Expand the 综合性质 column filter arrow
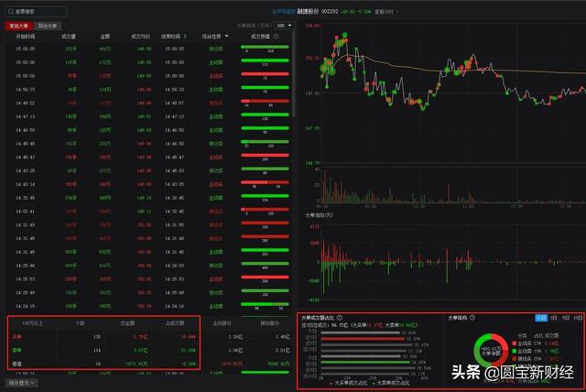Image resolution: width=586 pixels, height=392 pixels. 228,37
